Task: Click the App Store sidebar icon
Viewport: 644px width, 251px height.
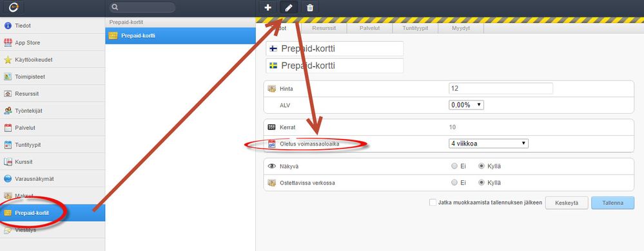Action: pyautogui.click(x=7, y=42)
